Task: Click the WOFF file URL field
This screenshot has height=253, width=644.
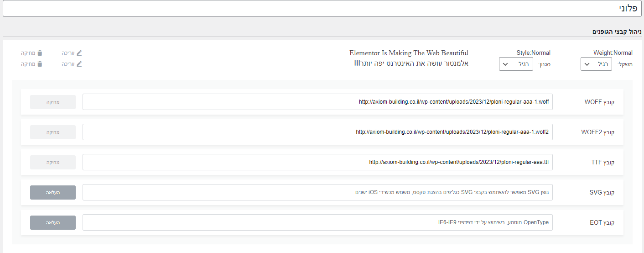Action: [x=317, y=102]
